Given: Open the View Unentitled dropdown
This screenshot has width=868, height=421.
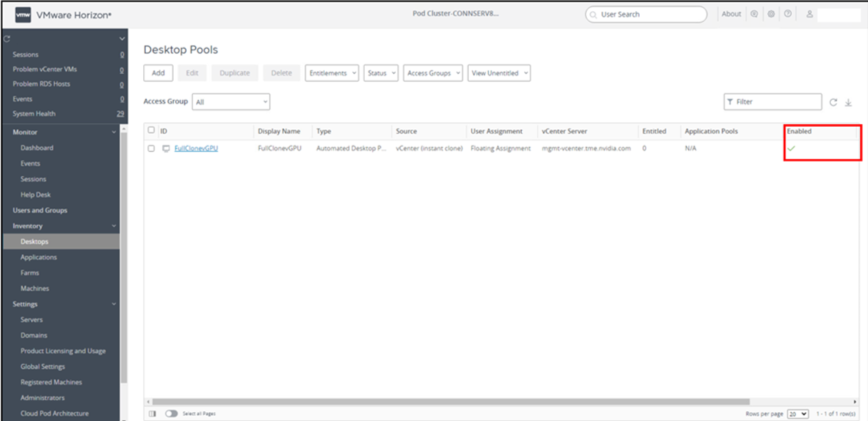Looking at the screenshot, I should pos(498,73).
